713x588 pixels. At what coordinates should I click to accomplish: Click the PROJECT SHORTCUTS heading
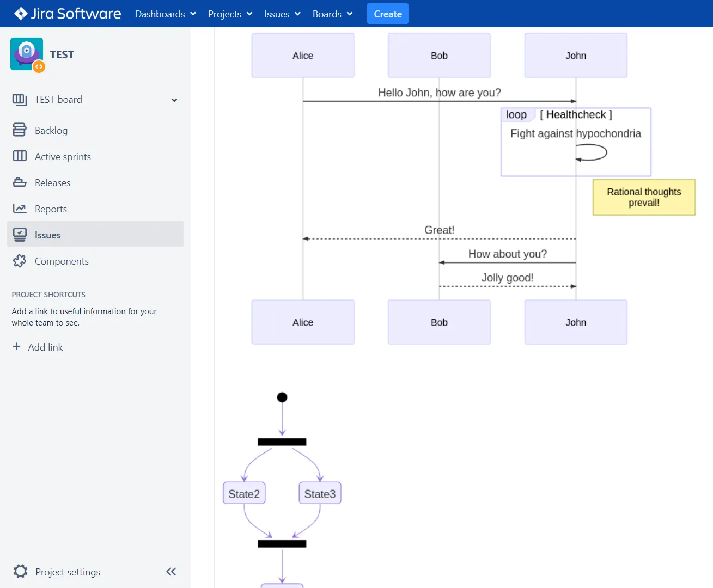point(48,295)
